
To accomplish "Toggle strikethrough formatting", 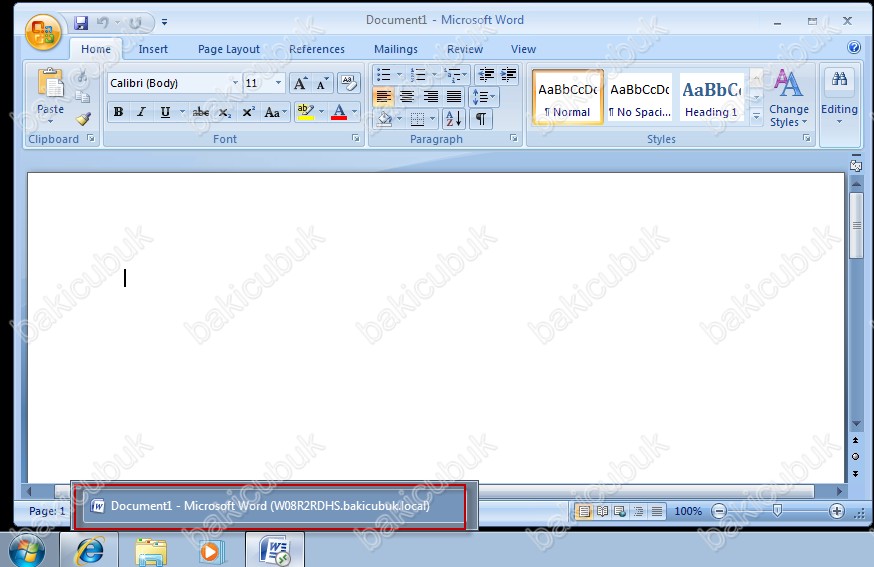I will (x=201, y=112).
